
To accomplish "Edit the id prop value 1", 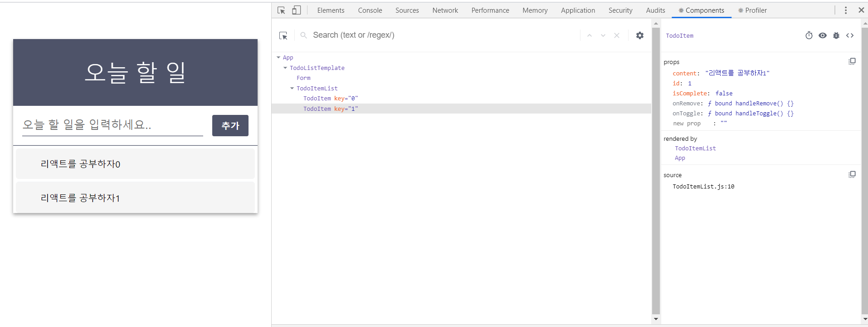I will point(690,83).
